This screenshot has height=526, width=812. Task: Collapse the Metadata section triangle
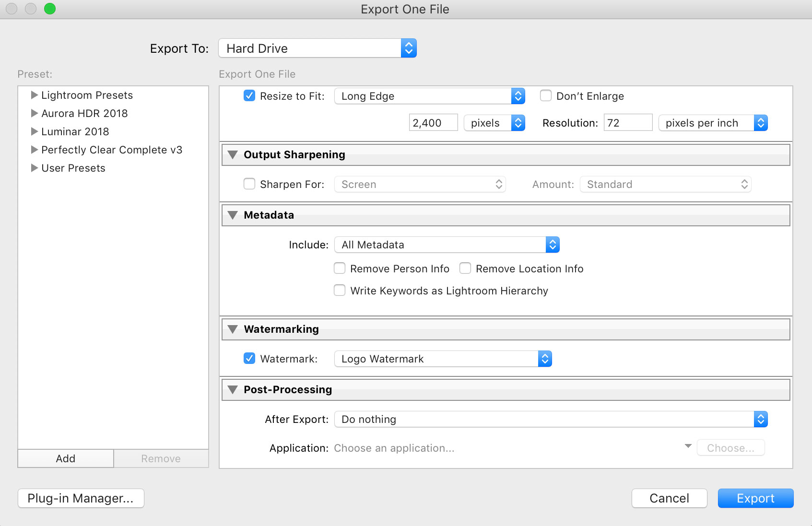click(x=233, y=215)
